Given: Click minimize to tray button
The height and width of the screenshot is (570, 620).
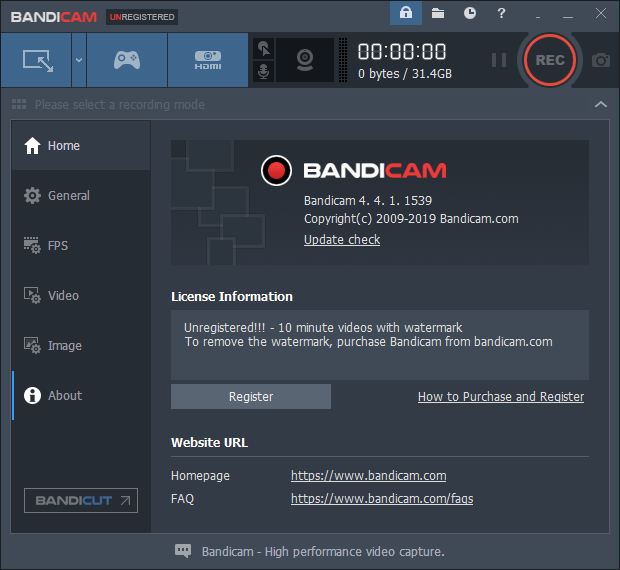Looking at the screenshot, I should pos(538,17).
